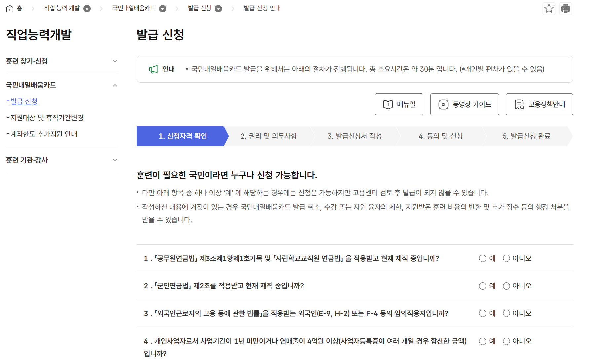
Task: Open 계좌한도 추가지원 안내 sidebar link
Action: [x=44, y=134]
